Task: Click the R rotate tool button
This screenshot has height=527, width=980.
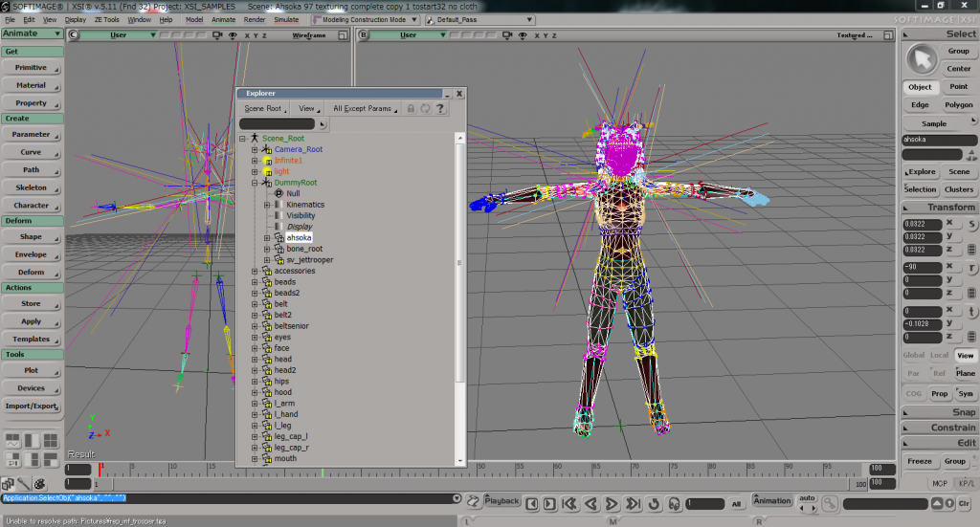Action: tap(971, 268)
